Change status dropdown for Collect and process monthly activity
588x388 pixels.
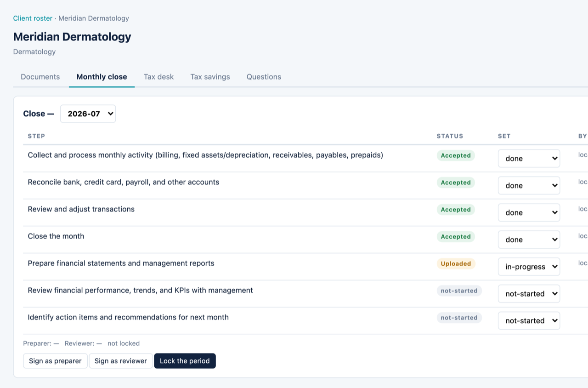coord(529,158)
